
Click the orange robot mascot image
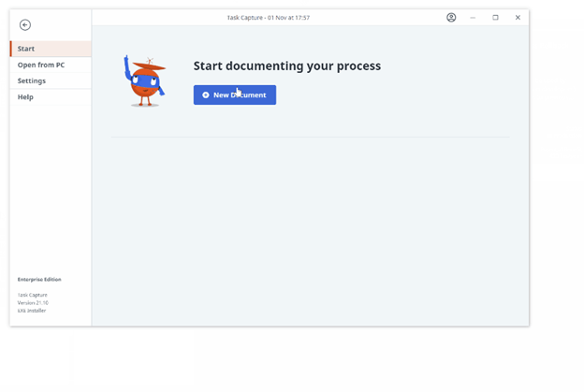(x=145, y=80)
